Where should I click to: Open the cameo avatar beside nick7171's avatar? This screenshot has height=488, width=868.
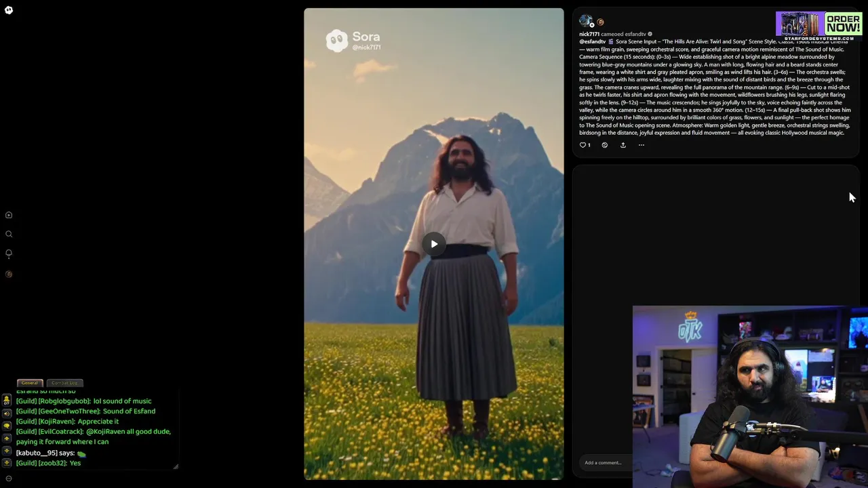600,22
